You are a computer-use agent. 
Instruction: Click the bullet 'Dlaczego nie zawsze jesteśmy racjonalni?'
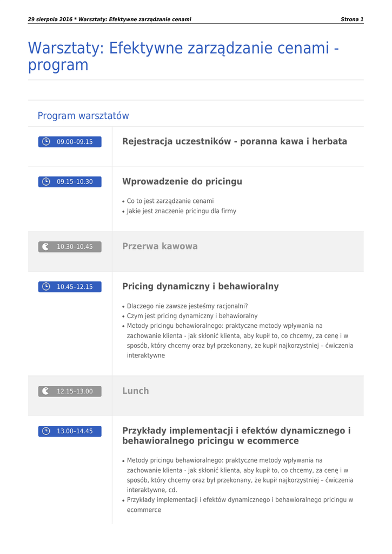click(x=187, y=306)
